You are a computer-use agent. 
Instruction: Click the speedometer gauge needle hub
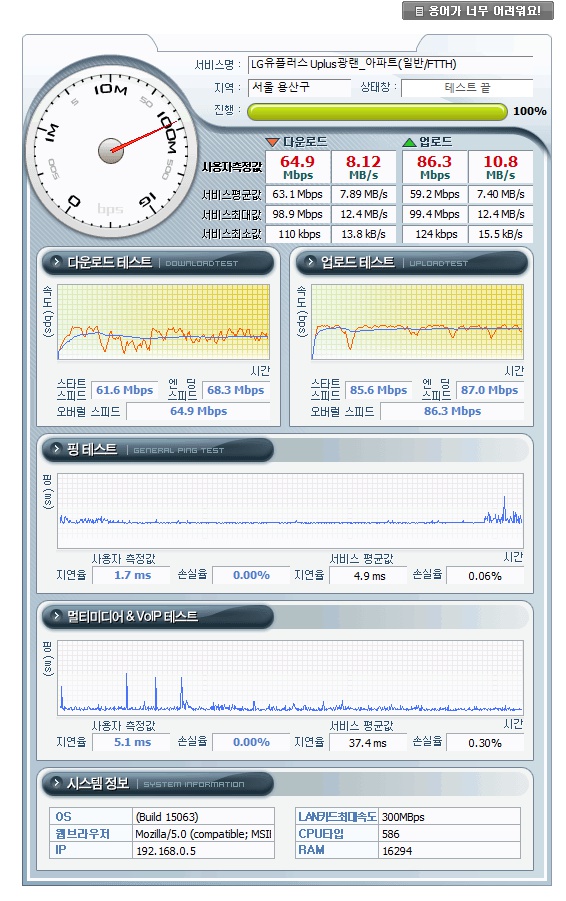point(111,151)
